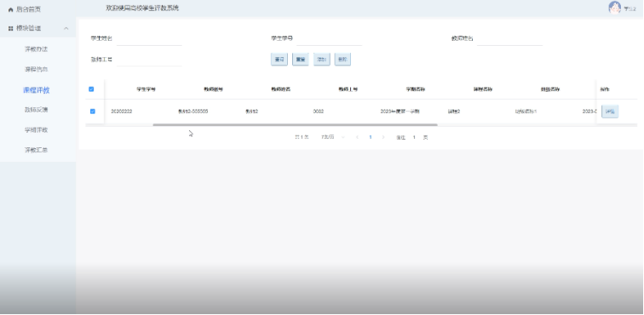Click the 查询 search button
Image resolution: width=644 pixels, height=315 pixels.
click(279, 60)
